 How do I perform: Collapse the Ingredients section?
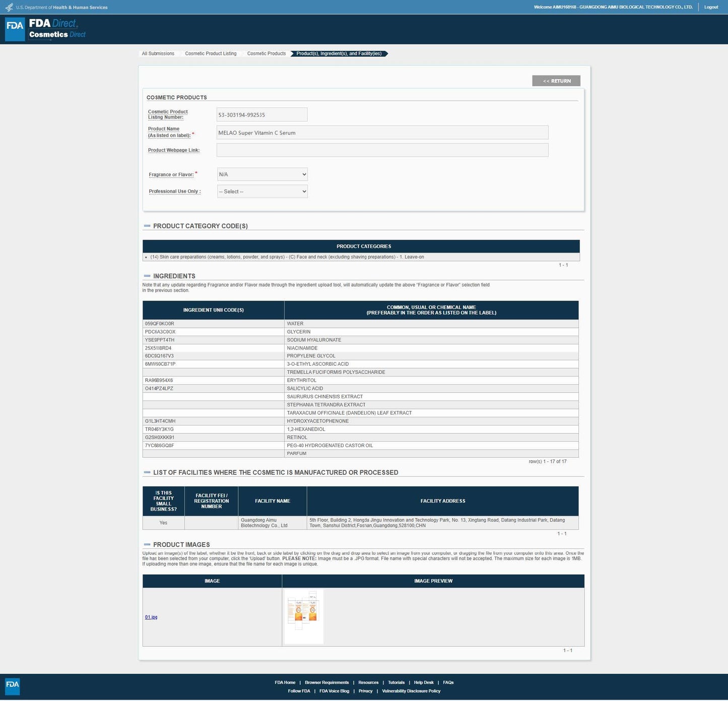[x=147, y=276]
